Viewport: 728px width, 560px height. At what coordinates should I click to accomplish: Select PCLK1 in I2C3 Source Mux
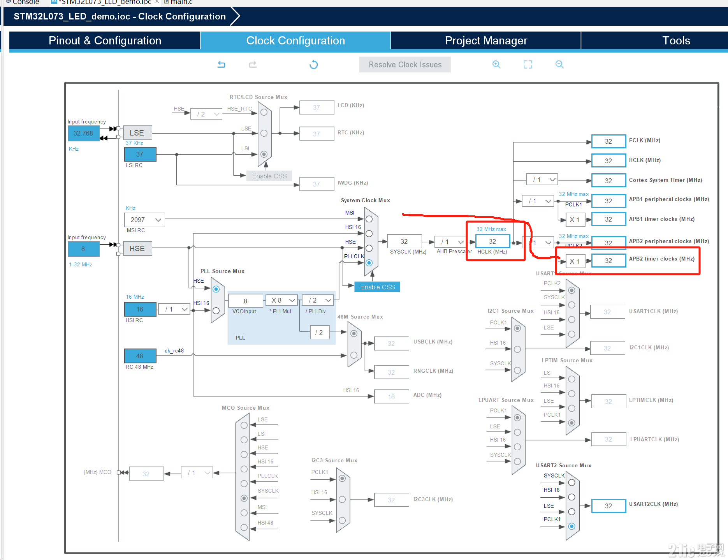(x=342, y=479)
